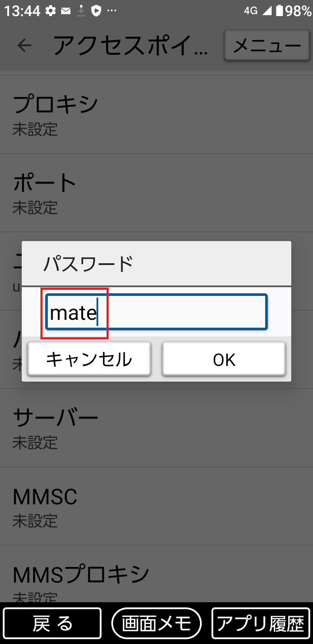Viewport: 313px width, 644px height.
Task: Open the サーバー setting
Action: point(156,426)
